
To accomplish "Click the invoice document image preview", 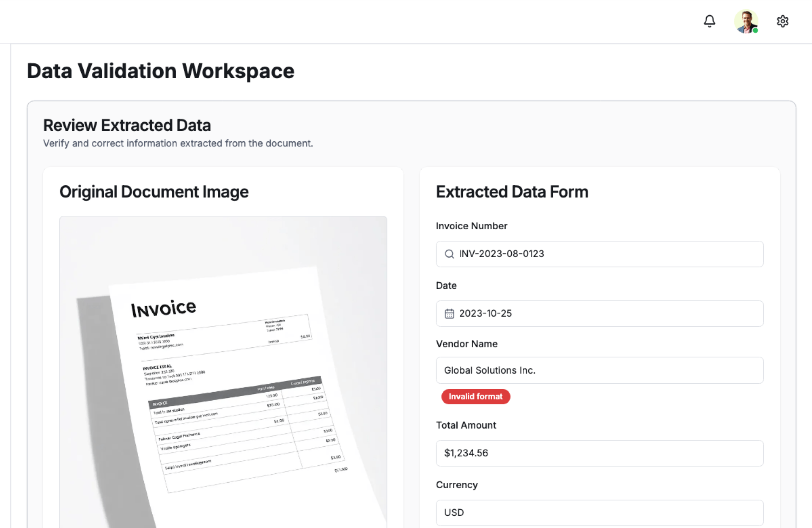I will pos(223,372).
